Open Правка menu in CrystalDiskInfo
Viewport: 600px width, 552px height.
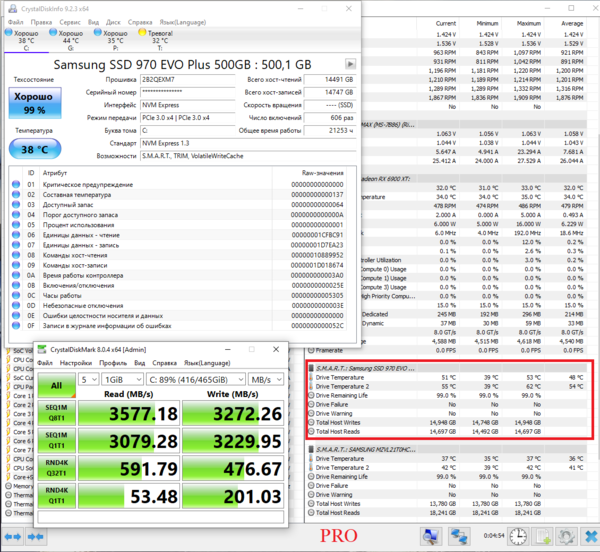click(x=41, y=22)
